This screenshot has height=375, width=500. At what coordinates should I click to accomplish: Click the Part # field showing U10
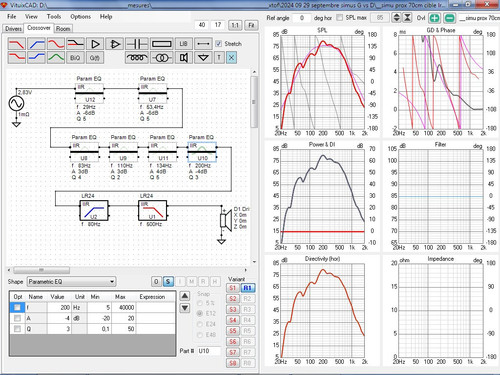[209, 351]
